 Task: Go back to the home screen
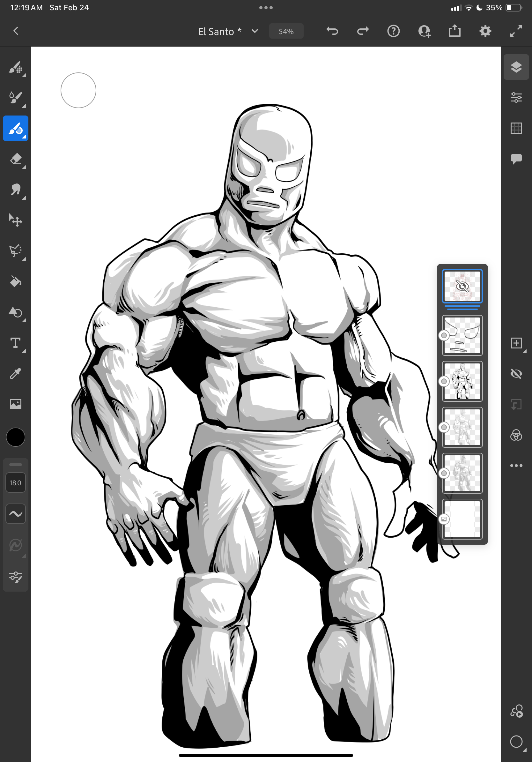click(16, 31)
